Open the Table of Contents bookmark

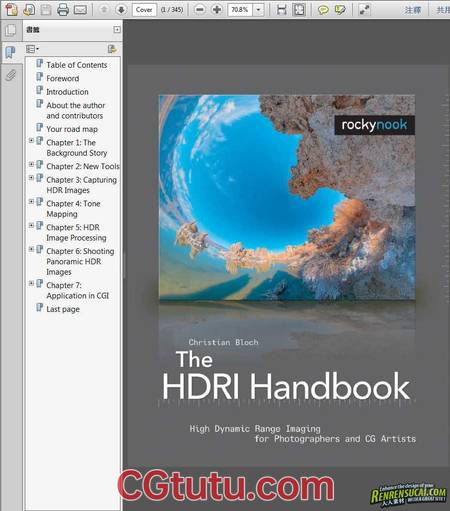pos(76,65)
